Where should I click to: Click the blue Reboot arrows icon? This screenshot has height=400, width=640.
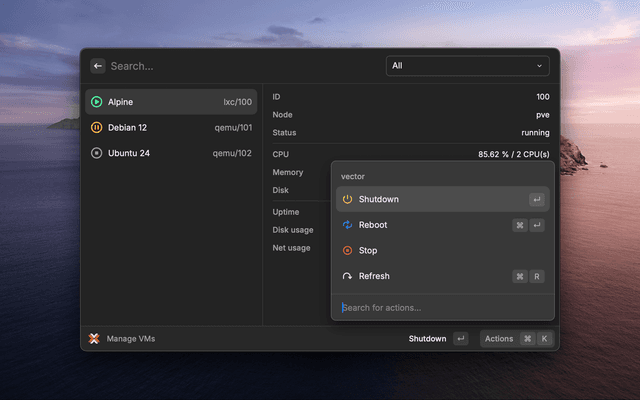coord(347,225)
